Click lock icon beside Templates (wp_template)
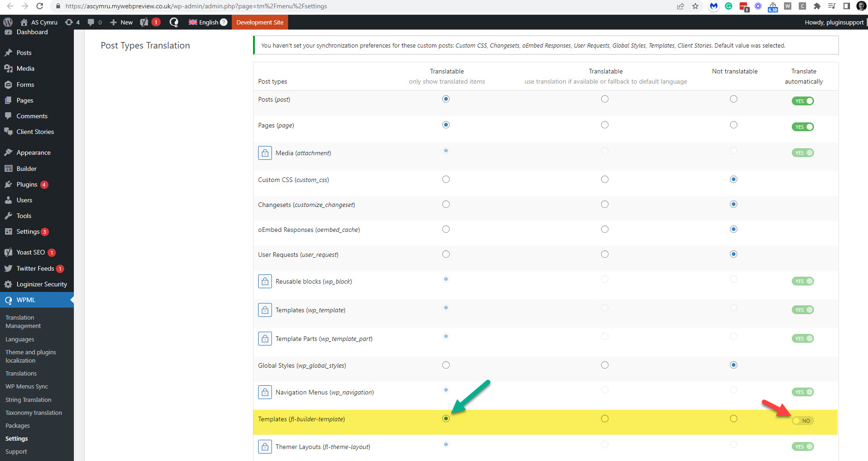Image resolution: width=868 pixels, height=461 pixels. (265, 310)
